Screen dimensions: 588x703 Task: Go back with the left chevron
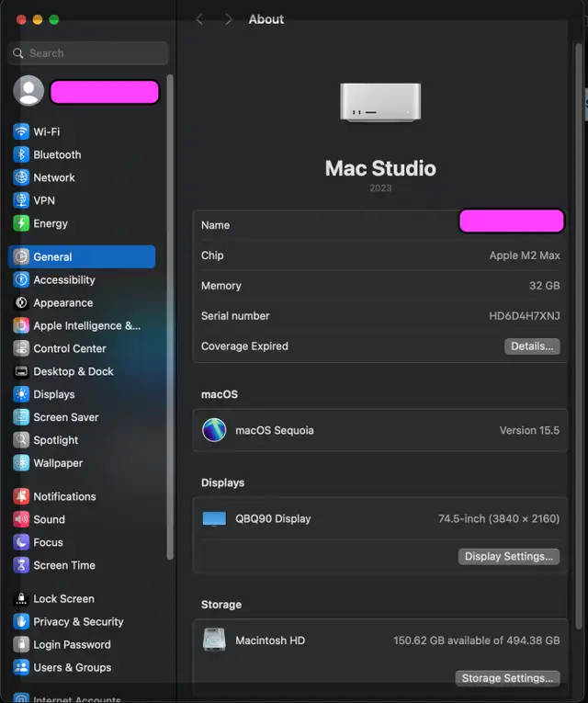[199, 19]
